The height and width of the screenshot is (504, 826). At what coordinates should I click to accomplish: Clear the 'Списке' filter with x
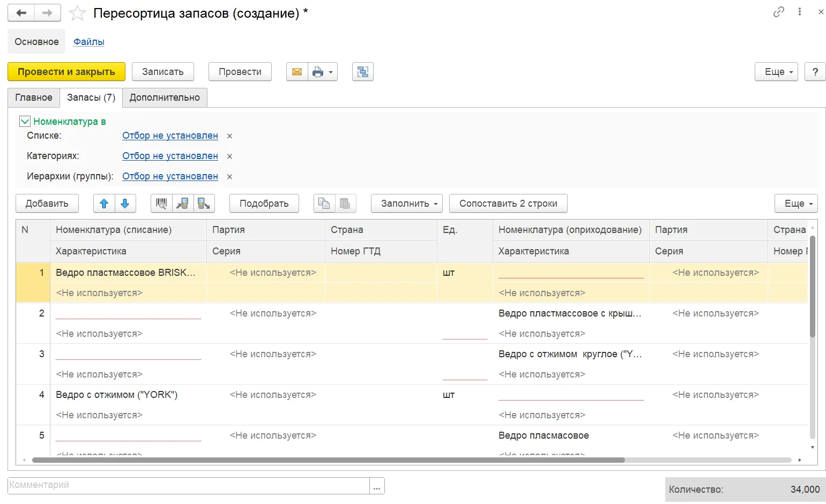[x=229, y=136]
